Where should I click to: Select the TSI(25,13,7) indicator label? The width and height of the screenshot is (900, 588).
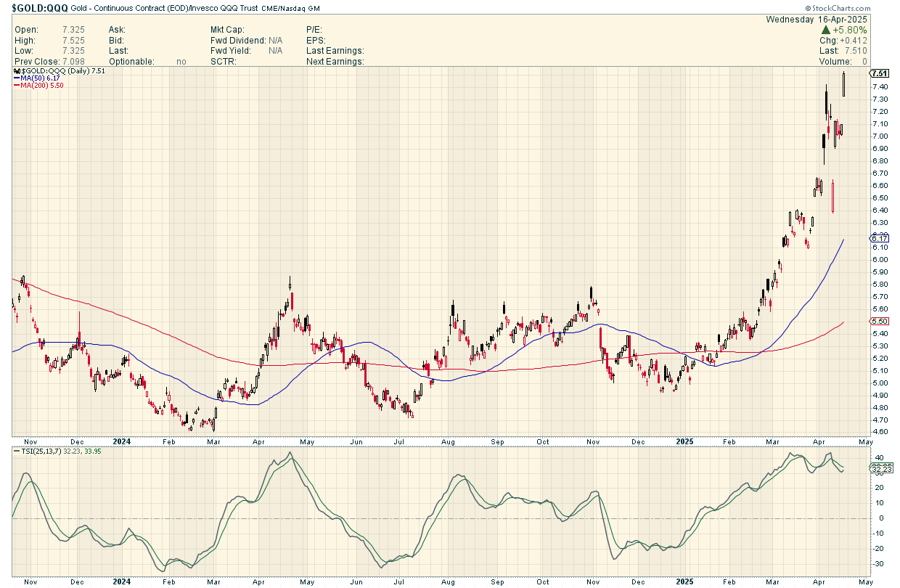click(x=43, y=452)
